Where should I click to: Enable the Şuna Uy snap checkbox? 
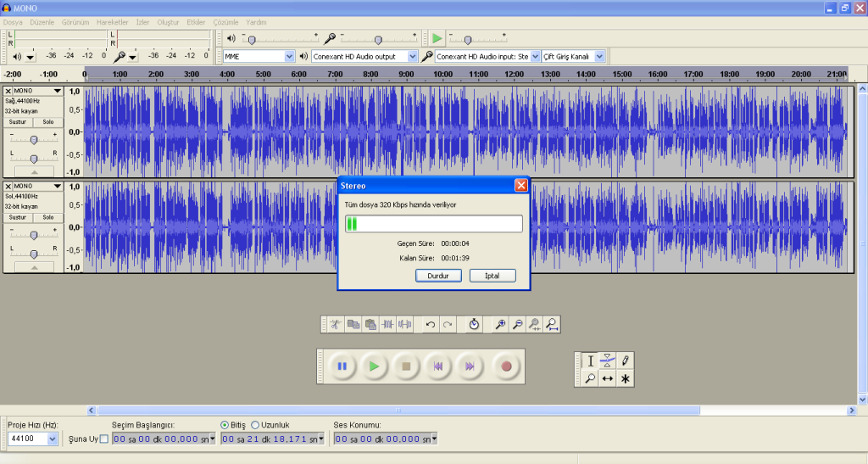coord(103,439)
